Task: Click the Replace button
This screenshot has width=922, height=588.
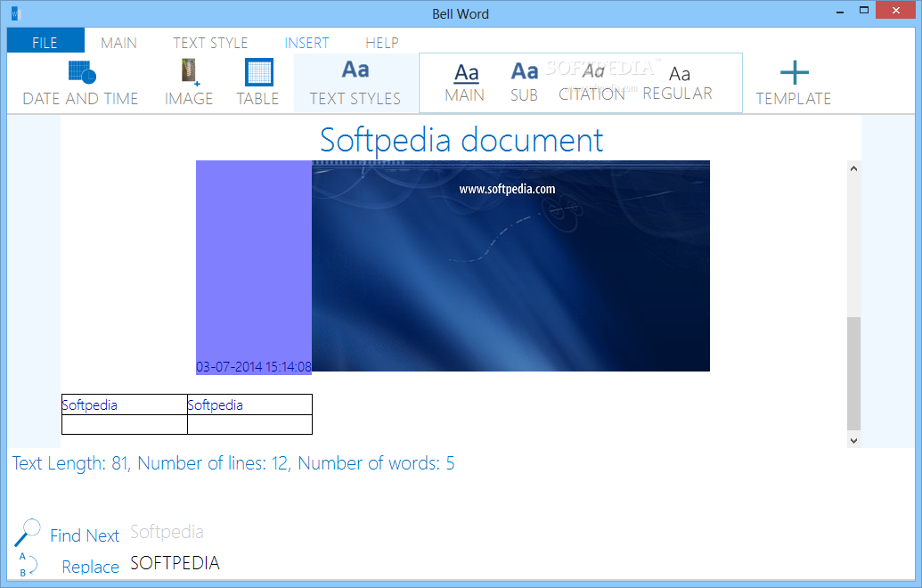Action: pos(91,567)
